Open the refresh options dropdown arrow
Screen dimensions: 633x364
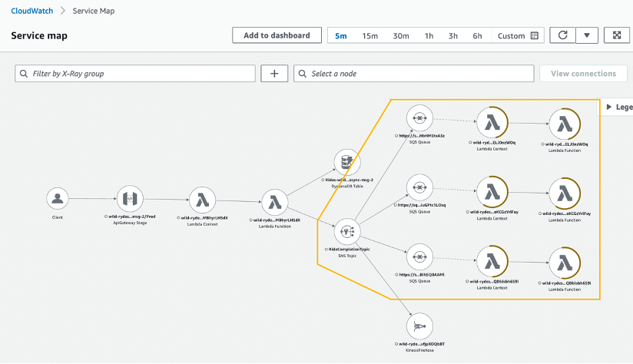click(587, 35)
